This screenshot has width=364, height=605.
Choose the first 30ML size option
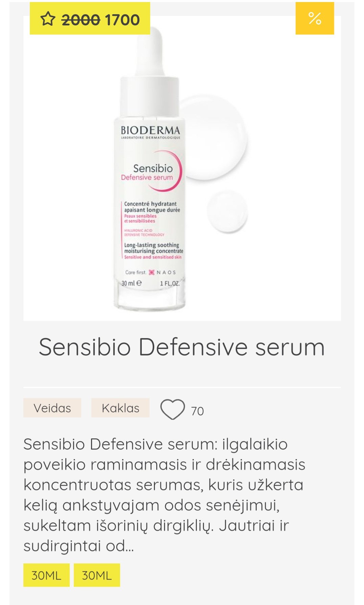(x=46, y=575)
